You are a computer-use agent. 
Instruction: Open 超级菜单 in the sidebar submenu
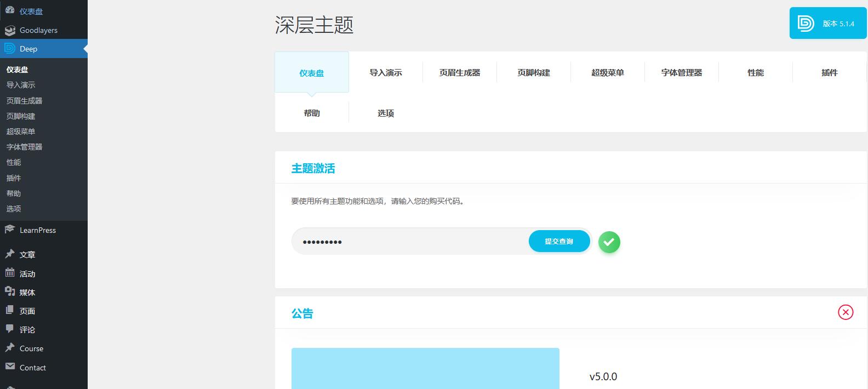coord(21,131)
